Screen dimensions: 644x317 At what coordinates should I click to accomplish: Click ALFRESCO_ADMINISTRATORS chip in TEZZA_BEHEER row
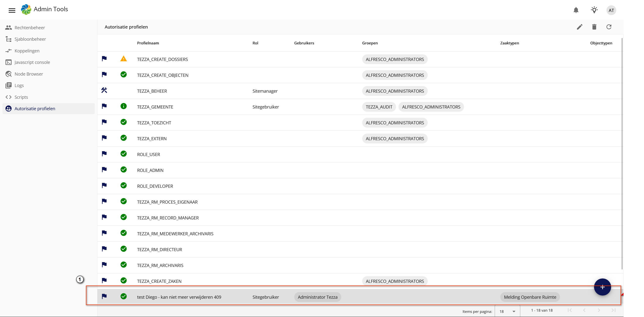click(395, 91)
